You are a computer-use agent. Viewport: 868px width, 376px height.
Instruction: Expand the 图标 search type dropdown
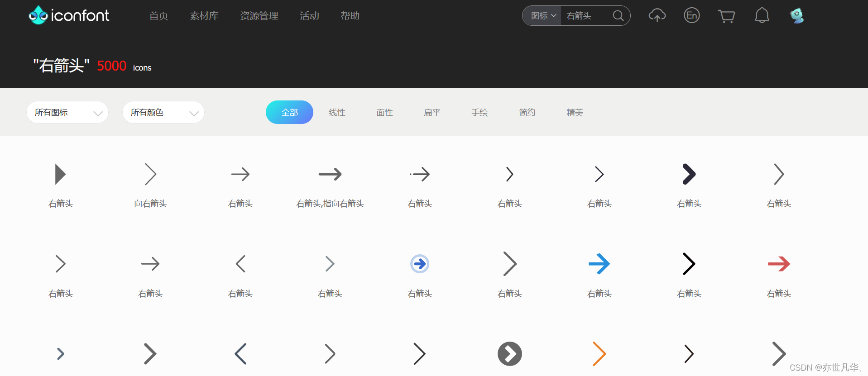tap(542, 16)
